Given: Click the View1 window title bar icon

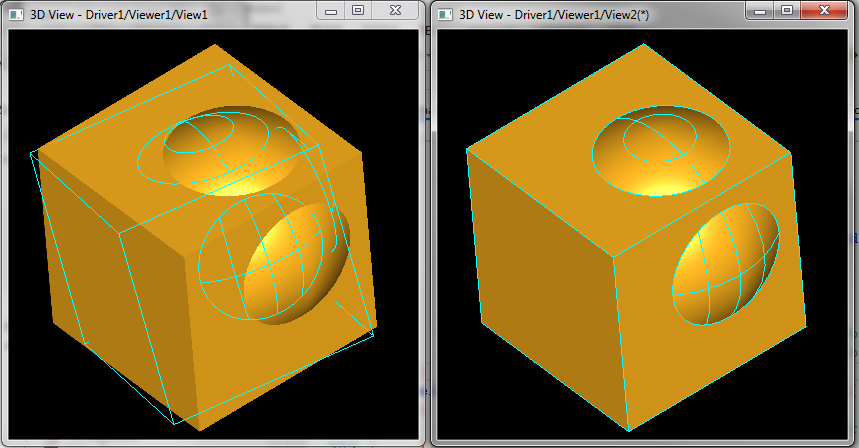Looking at the screenshot, I should (x=16, y=13).
